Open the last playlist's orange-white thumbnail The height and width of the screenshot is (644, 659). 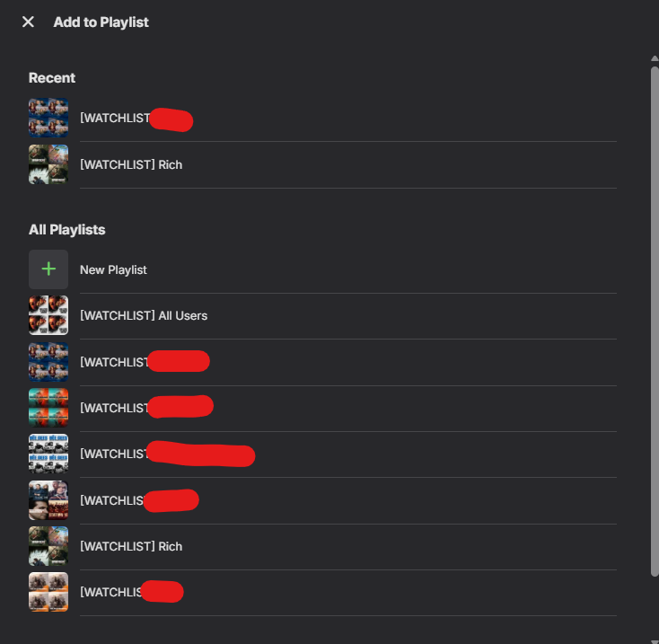(x=48, y=592)
